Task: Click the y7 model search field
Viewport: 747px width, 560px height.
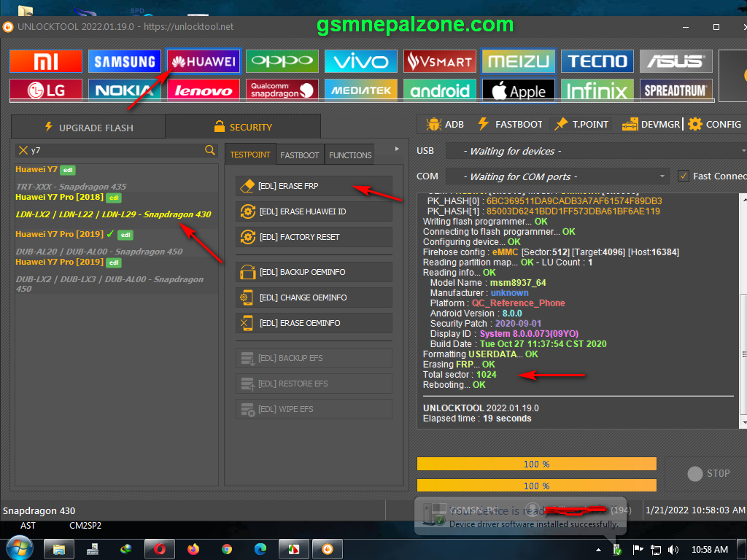Action: (116, 150)
